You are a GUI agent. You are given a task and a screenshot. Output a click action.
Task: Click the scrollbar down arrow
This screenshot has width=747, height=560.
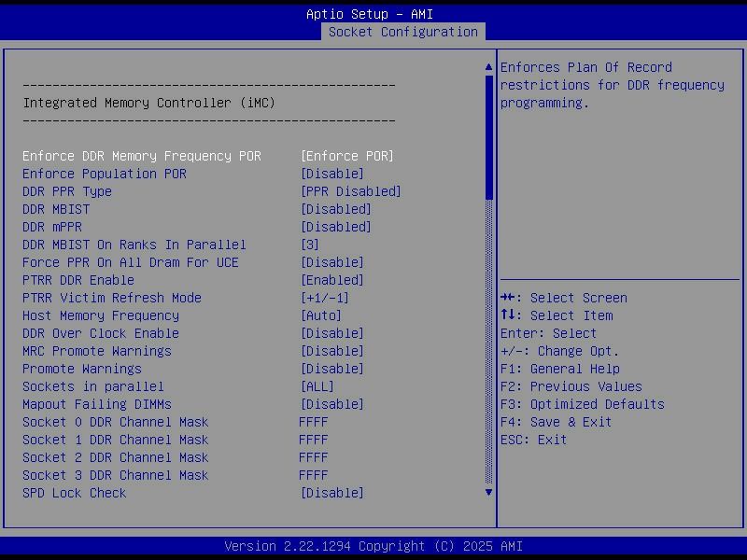(488, 493)
